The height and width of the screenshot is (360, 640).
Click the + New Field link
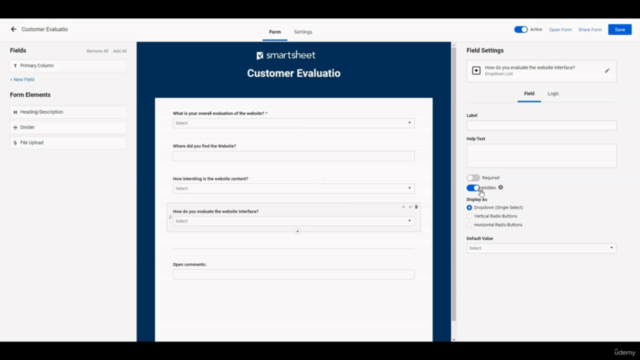[x=22, y=80]
